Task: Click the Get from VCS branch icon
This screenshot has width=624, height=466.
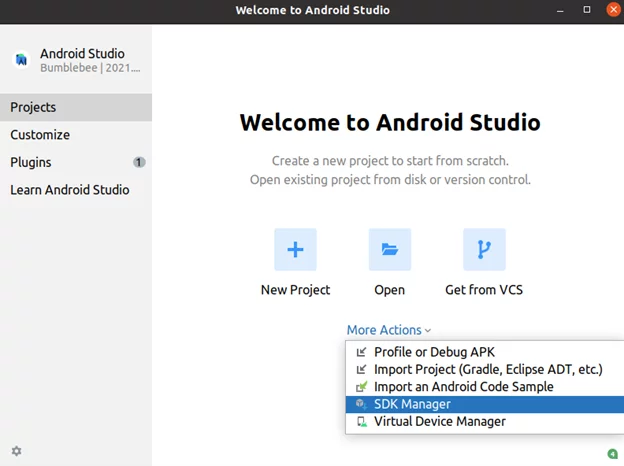Action: pyautogui.click(x=484, y=250)
